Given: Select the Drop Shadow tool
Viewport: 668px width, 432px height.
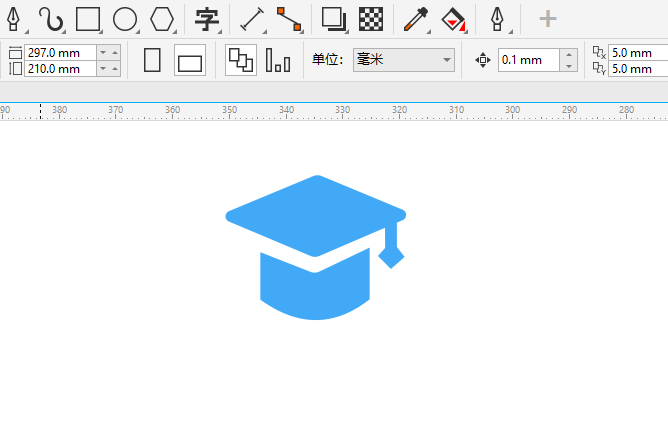Looking at the screenshot, I should 334,20.
